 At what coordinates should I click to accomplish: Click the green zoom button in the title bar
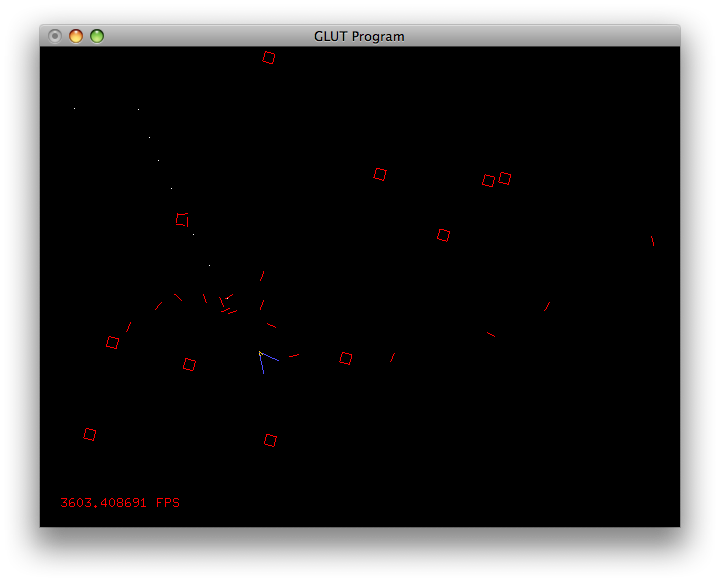pos(97,36)
